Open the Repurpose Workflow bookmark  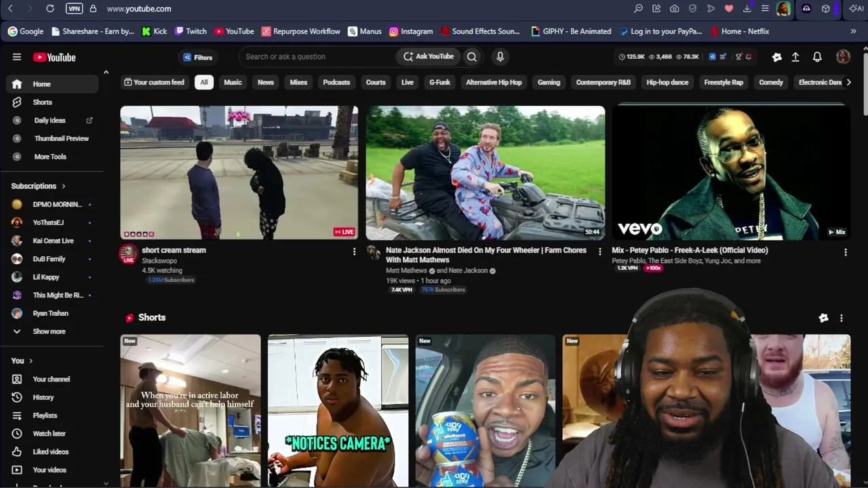tap(301, 31)
